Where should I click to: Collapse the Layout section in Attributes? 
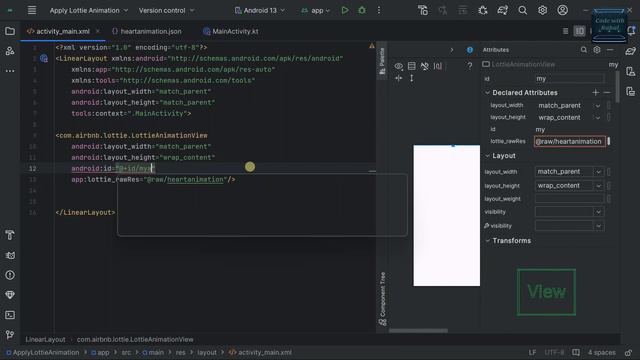[x=487, y=156]
